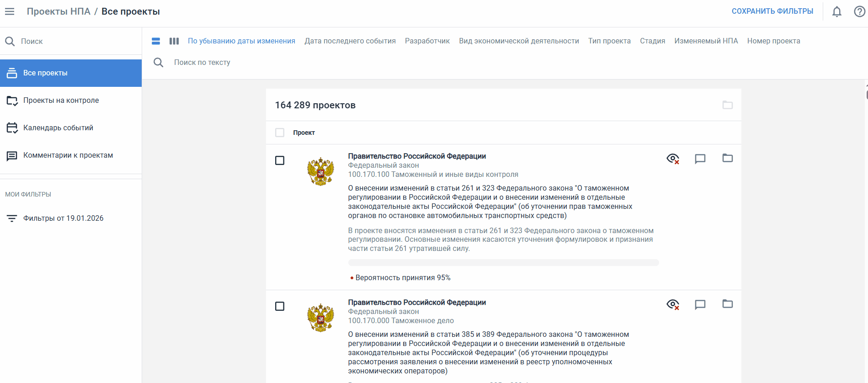868x383 pixels.
Task: Switch to list view layout
Action: pyautogui.click(x=156, y=41)
